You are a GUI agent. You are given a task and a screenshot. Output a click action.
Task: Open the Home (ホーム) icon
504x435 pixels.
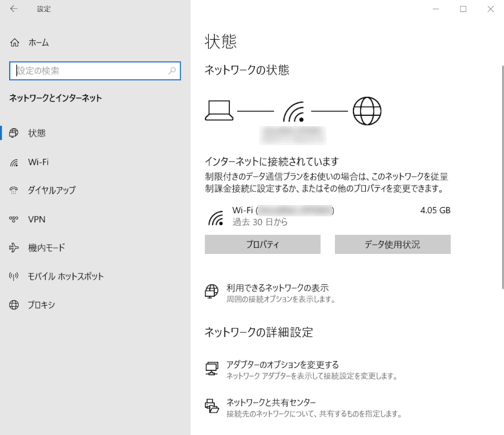pos(15,42)
